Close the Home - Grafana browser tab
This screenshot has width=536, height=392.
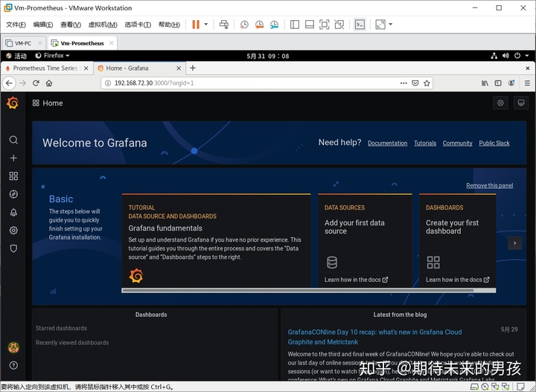point(179,68)
